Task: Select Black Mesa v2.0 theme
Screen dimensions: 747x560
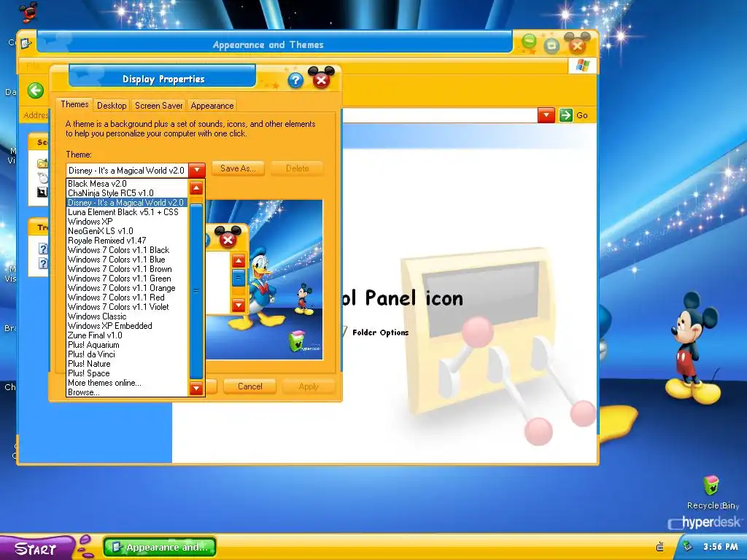Action: coord(127,183)
